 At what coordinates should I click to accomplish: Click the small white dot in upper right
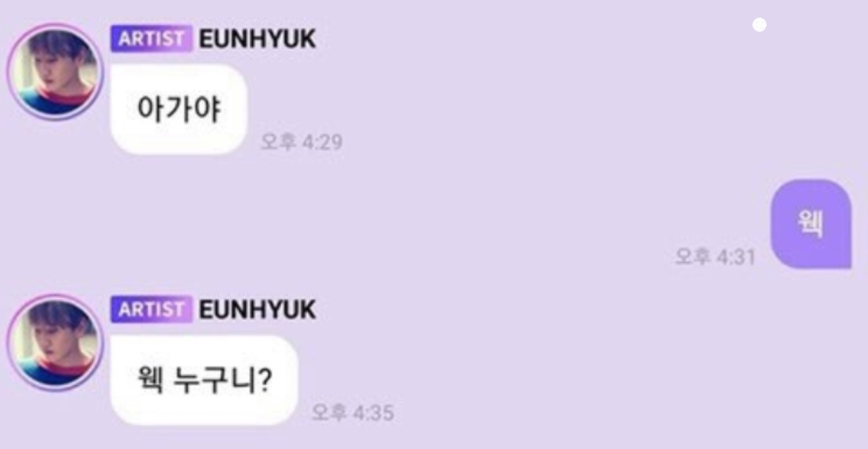pos(759,25)
